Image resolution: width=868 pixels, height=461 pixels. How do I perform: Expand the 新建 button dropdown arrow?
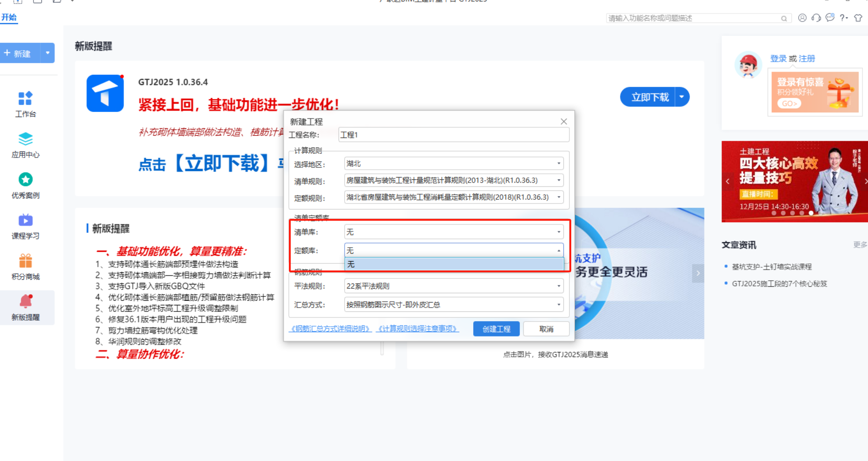point(47,53)
